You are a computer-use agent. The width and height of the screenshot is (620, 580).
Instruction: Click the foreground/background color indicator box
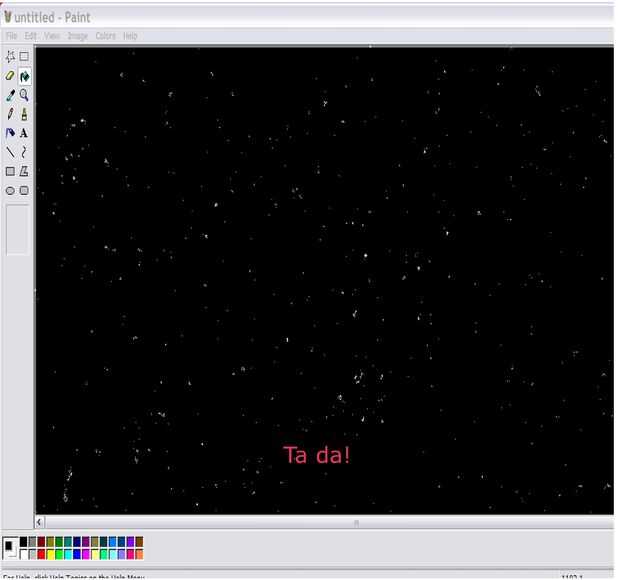[x=10, y=548]
